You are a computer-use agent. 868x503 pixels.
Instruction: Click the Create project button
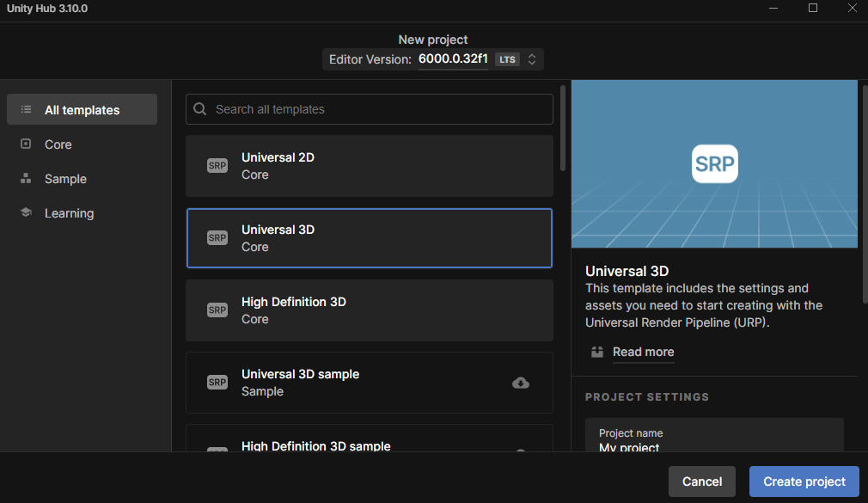[804, 482]
